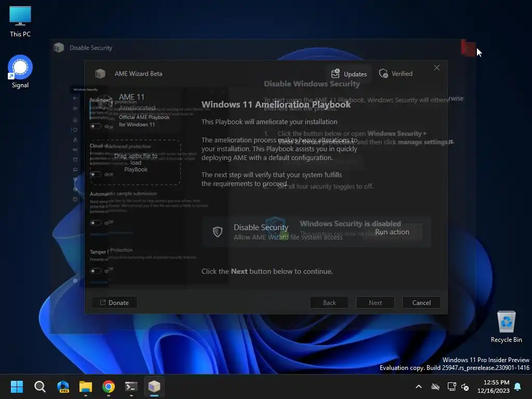Click the Disable Security window cube icon

(x=59, y=47)
